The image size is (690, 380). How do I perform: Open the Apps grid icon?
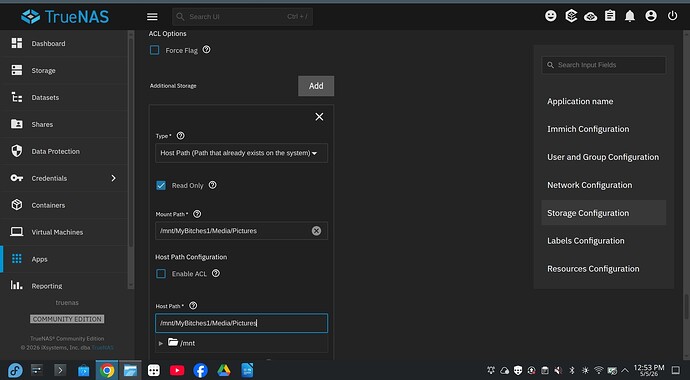17,259
